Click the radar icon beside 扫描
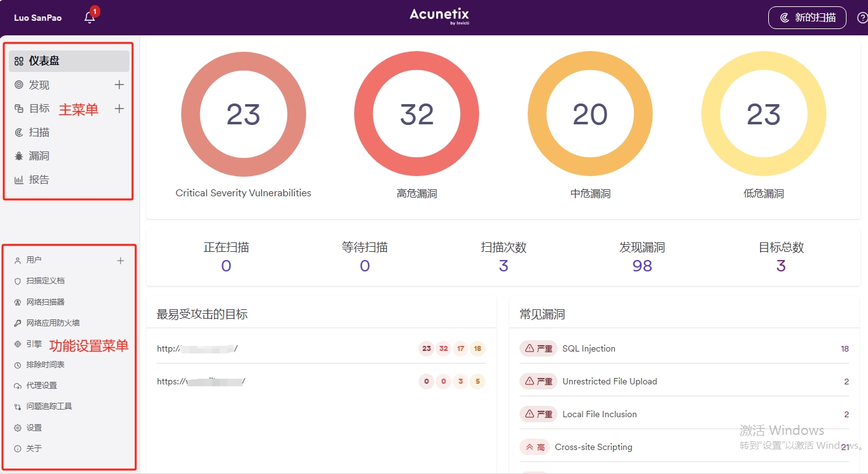Image resolution: width=868 pixels, height=474 pixels. click(x=19, y=132)
